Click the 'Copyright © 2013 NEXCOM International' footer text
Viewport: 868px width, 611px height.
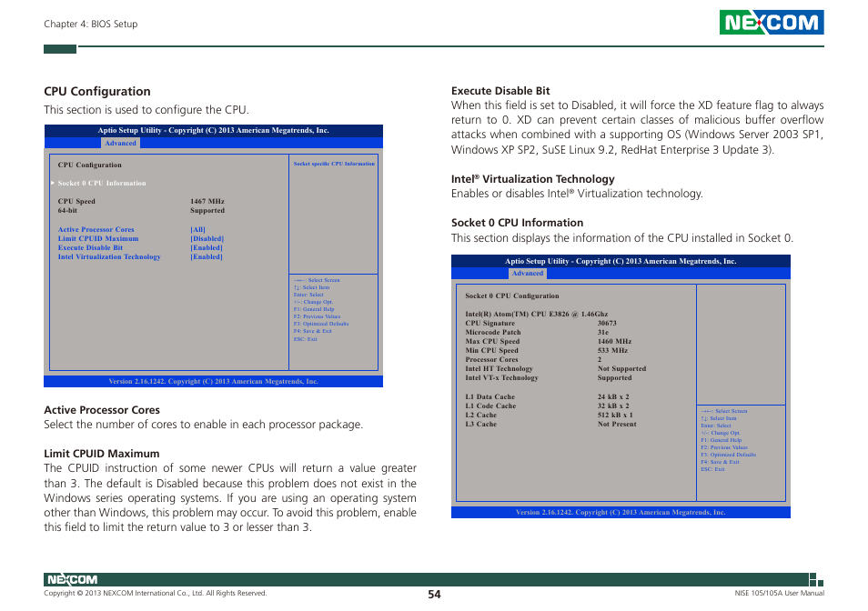tap(155, 594)
